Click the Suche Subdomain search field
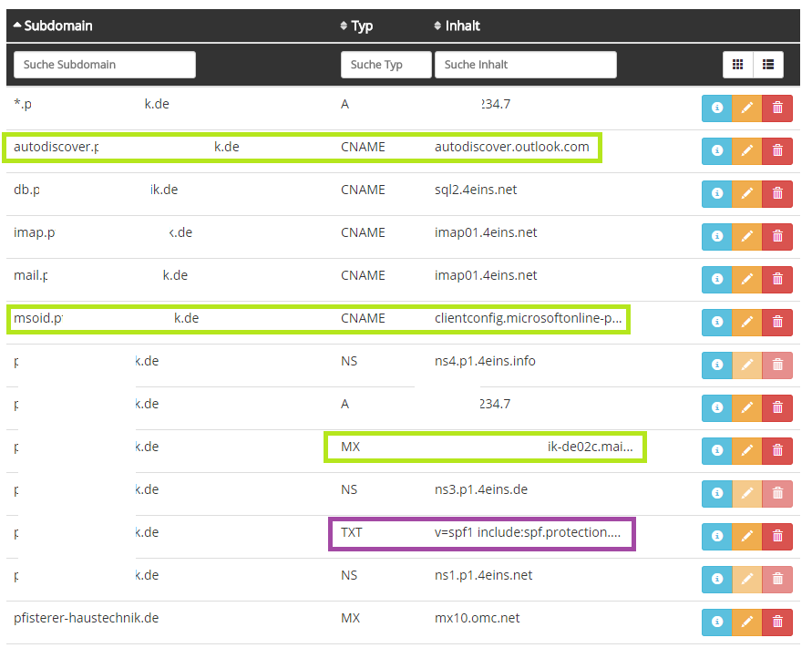The image size is (812, 648). pyautogui.click(x=105, y=65)
